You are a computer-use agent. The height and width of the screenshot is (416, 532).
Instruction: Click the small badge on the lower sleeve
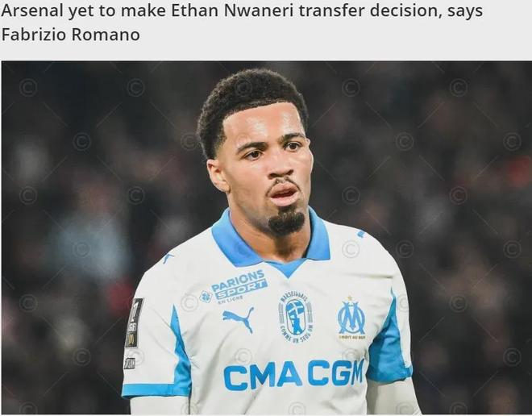[x=130, y=363]
